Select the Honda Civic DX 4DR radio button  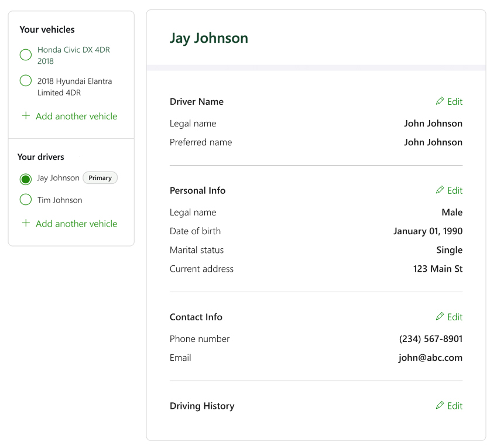26,55
